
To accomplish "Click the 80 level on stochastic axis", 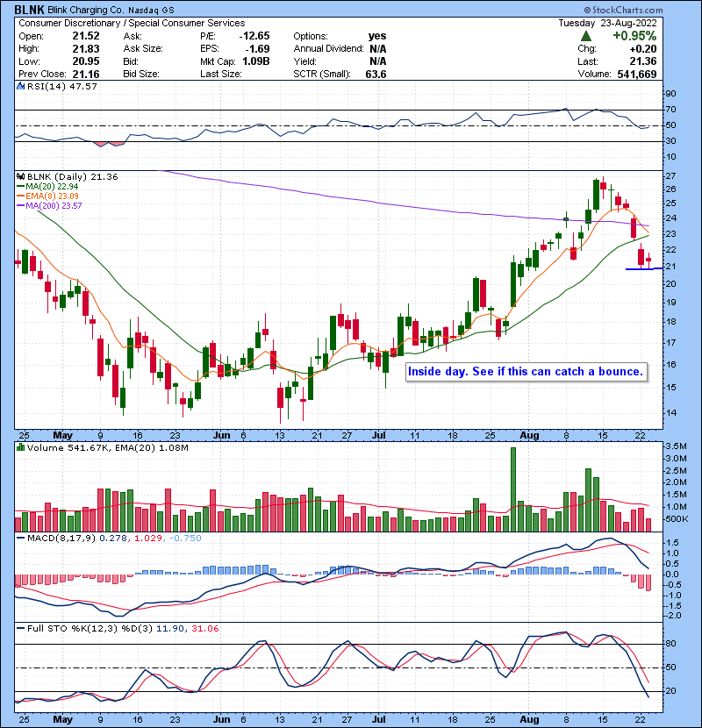I will (671, 644).
